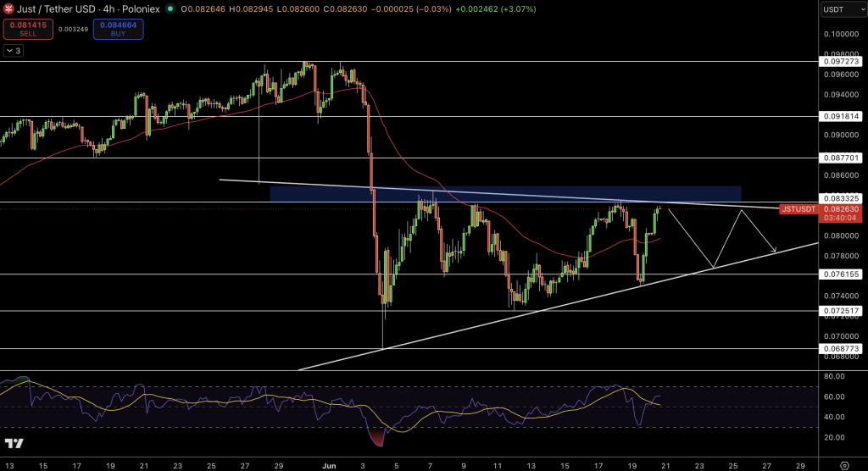Click the current price 0.082630 label
The image size is (868, 471).
(x=841, y=209)
